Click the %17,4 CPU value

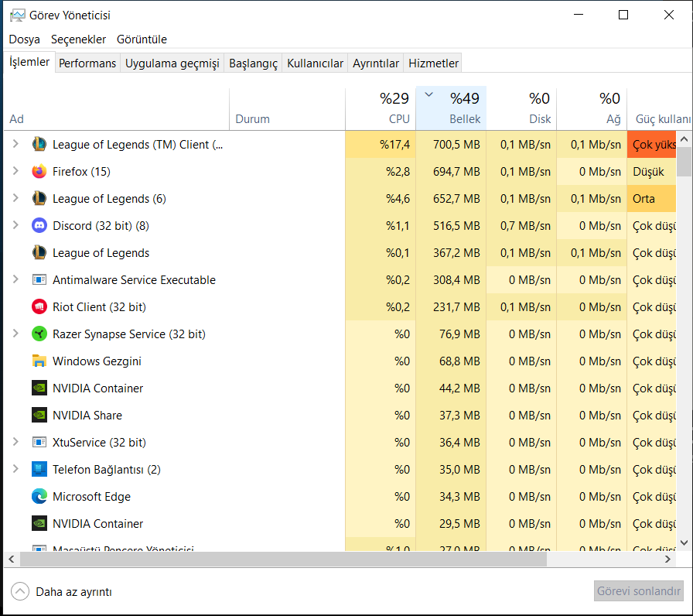tap(394, 145)
